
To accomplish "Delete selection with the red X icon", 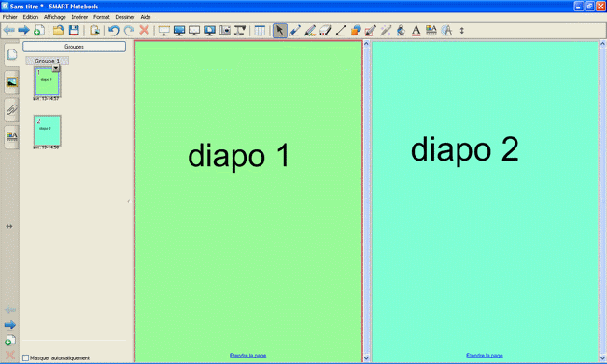I will 145,30.
